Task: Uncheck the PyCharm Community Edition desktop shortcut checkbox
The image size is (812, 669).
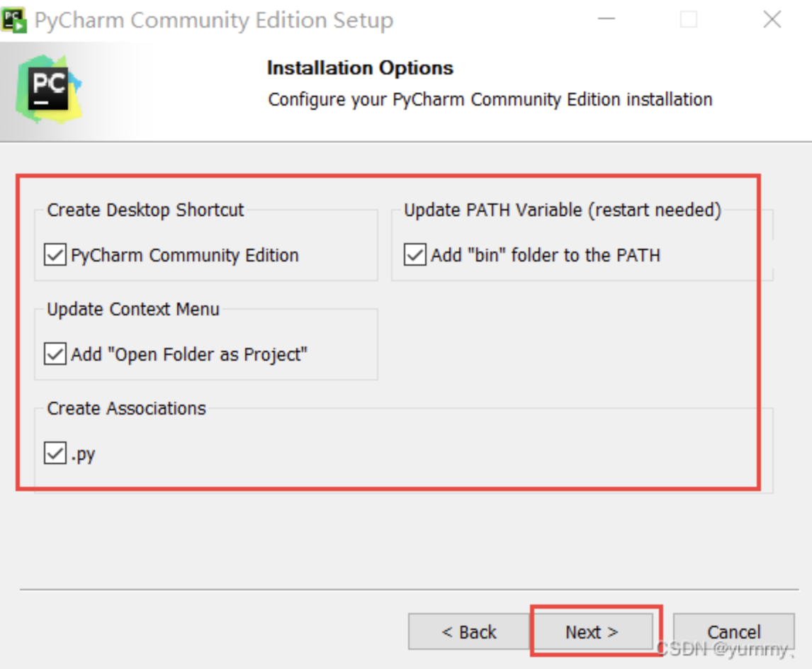Action: pyautogui.click(x=55, y=254)
